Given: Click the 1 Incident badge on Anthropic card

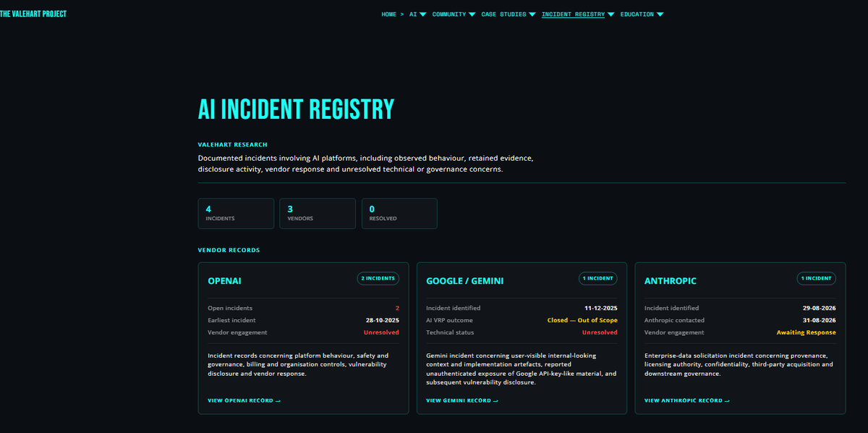Looking at the screenshot, I should tap(817, 278).
